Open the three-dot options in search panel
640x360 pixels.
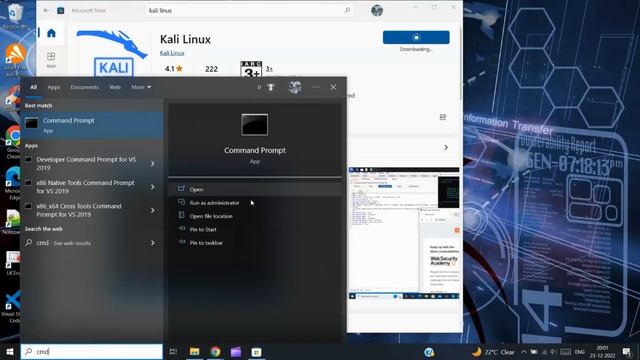click(316, 87)
